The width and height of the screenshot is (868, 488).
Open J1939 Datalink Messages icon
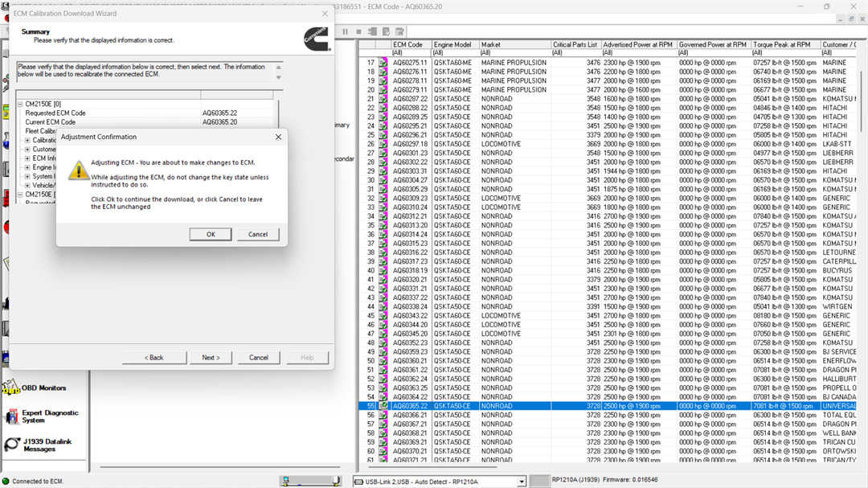click(11, 445)
